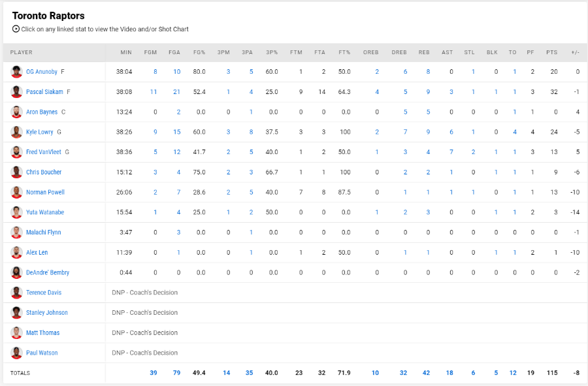588x386 pixels.
Task: Click the team total AST value 18
Action: pyautogui.click(x=449, y=373)
